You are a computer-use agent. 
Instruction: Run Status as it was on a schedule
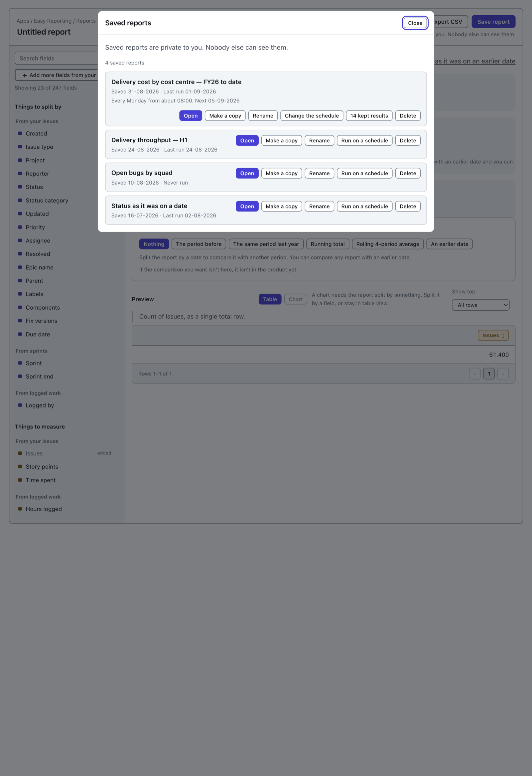click(x=364, y=206)
